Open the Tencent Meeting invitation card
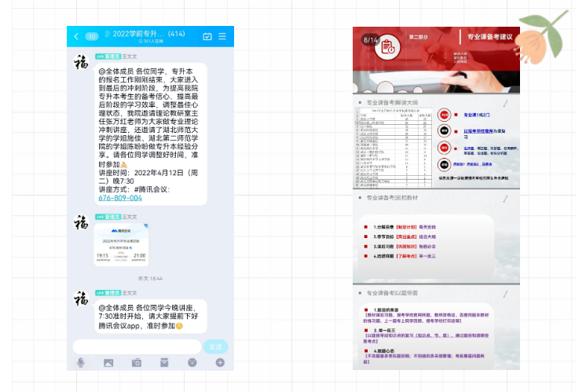Image resolution: width=586 pixels, height=392 pixels. tap(121, 245)
